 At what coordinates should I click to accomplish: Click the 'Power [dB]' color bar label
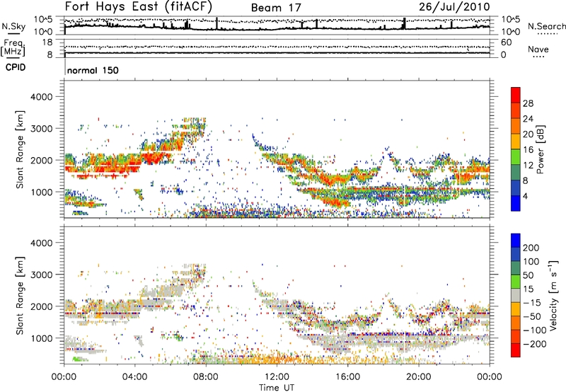coord(540,149)
